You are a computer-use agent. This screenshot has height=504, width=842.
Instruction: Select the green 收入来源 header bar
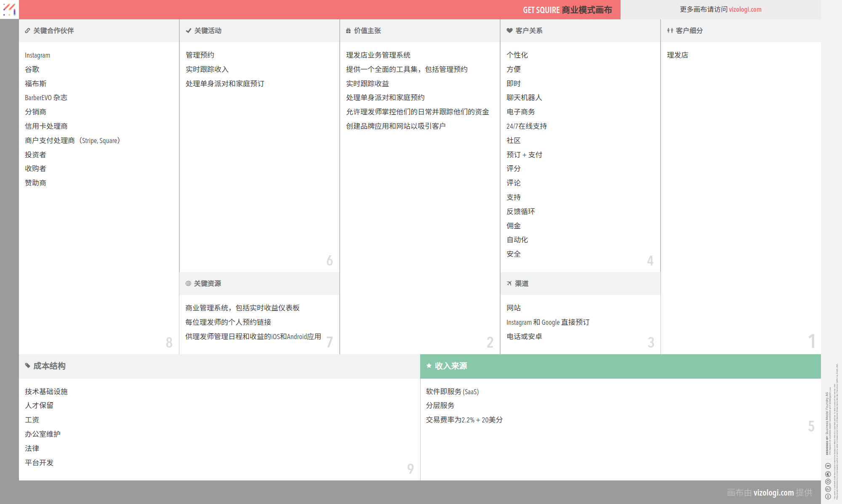pyautogui.click(x=620, y=366)
